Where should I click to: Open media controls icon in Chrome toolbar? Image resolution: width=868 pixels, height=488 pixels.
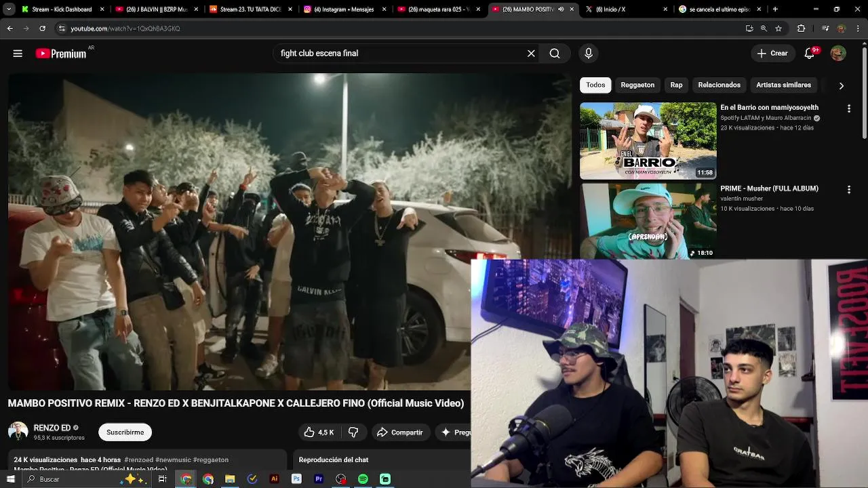825,28
